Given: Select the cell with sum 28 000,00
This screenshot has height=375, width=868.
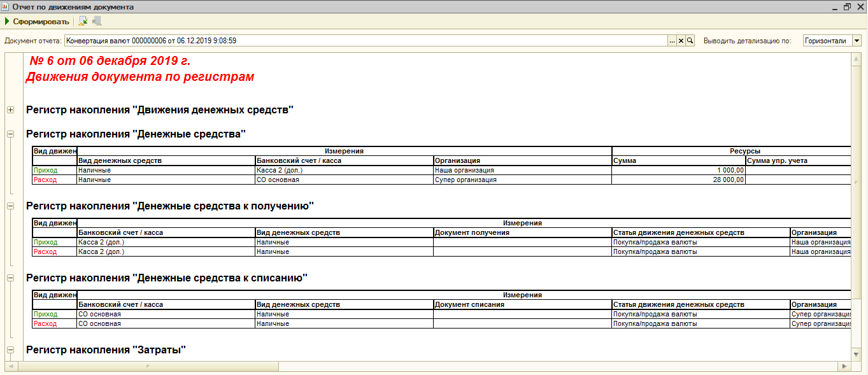Looking at the screenshot, I should (x=678, y=180).
